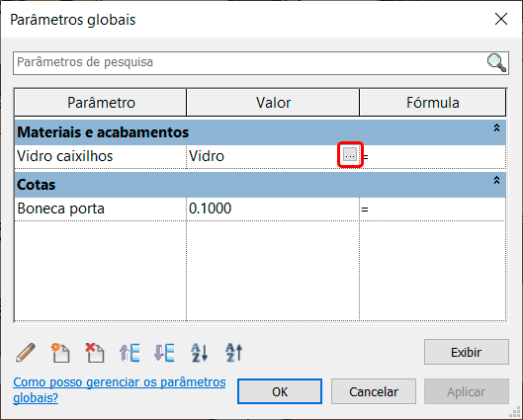
Task: Sort parameters in descending Z-A order
Action: 233,353
